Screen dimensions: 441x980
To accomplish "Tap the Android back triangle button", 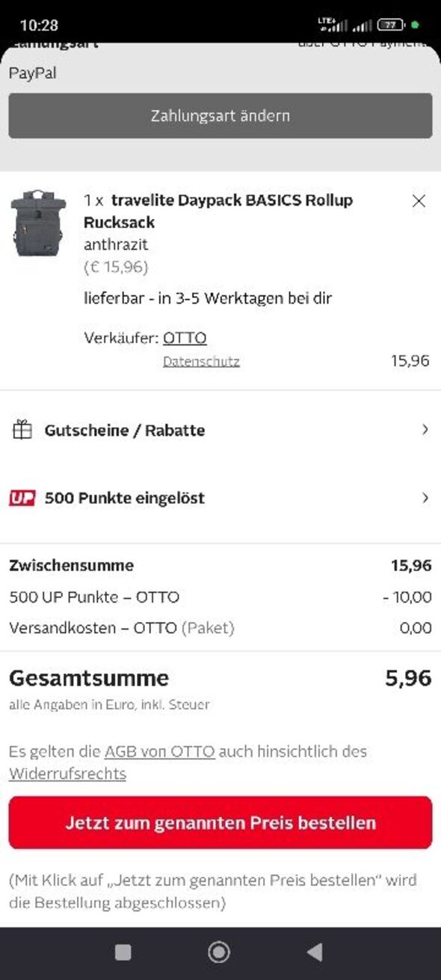I will (x=315, y=952).
